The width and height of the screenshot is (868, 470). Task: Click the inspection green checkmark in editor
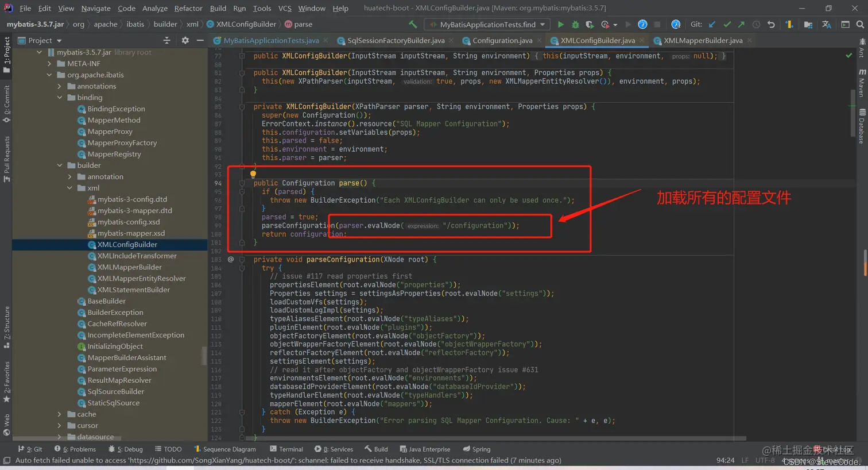point(848,56)
